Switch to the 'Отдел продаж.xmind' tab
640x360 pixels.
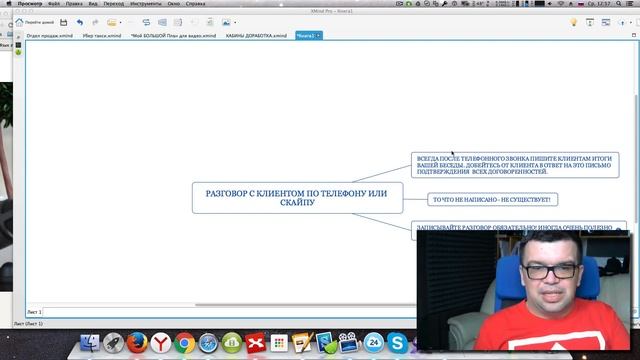[x=49, y=36]
